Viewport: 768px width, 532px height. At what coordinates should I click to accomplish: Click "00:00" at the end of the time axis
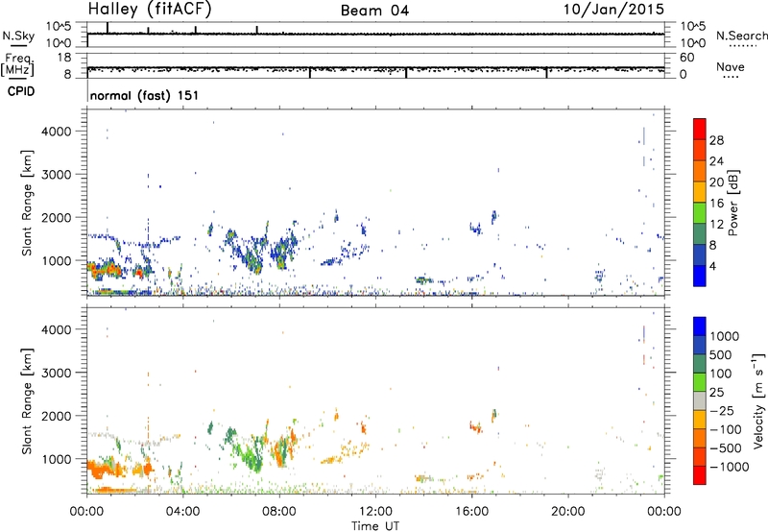[x=664, y=512]
